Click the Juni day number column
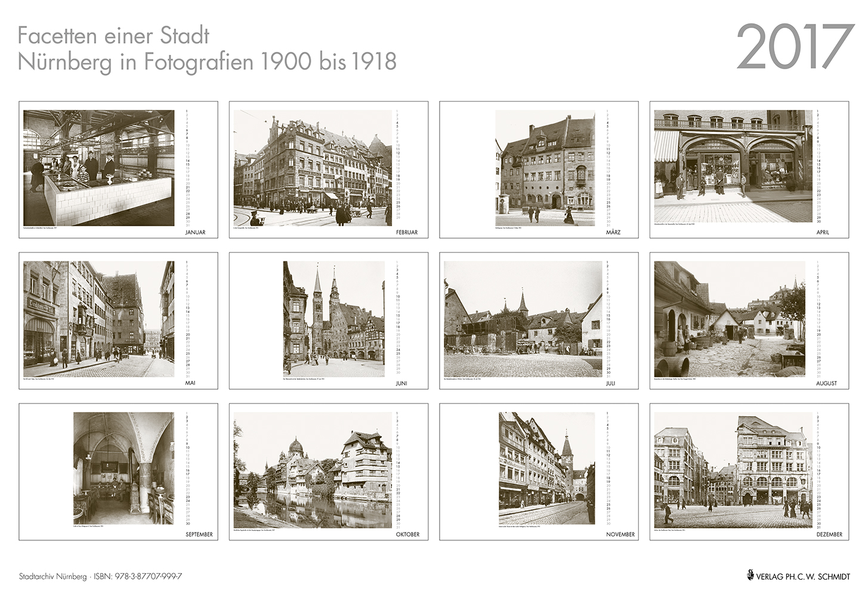Screen dimensions: 868x597 tap(398, 319)
